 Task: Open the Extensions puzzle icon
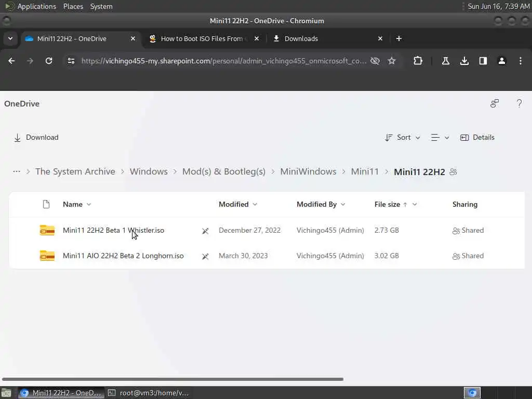(x=418, y=61)
